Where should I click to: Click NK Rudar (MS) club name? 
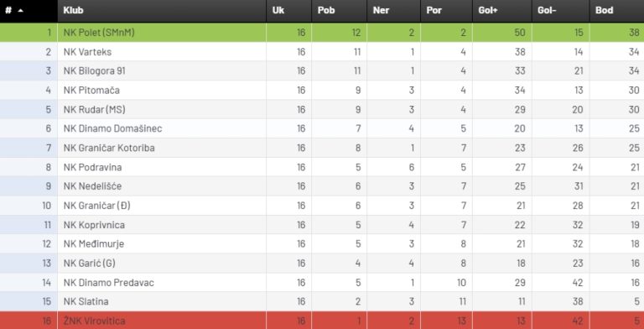pos(95,109)
